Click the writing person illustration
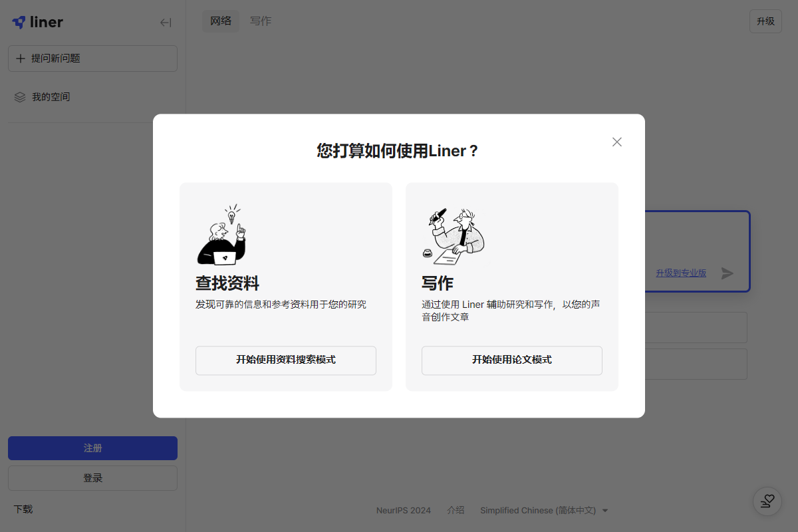This screenshot has width=798, height=532. (x=454, y=235)
